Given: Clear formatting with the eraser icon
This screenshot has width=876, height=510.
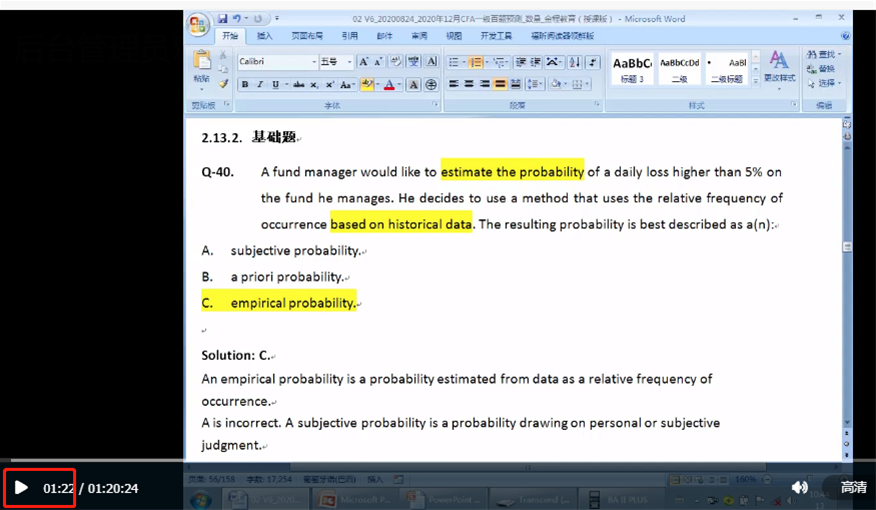Looking at the screenshot, I should 396,61.
